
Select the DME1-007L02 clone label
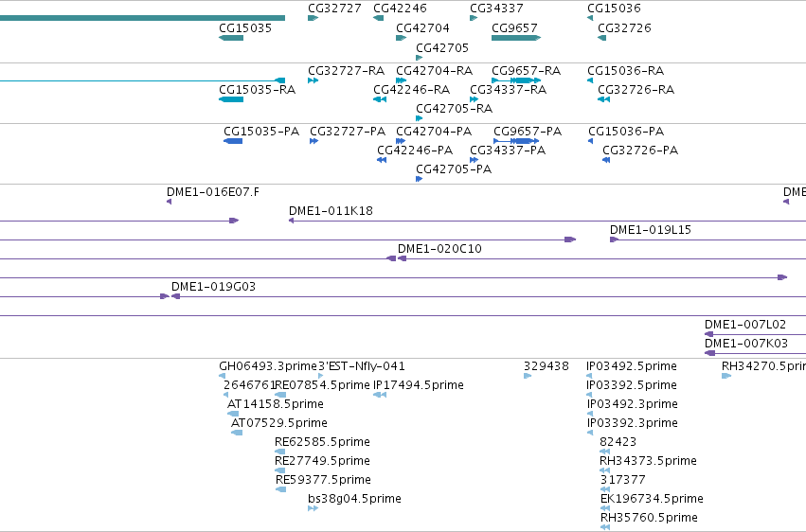744,325
